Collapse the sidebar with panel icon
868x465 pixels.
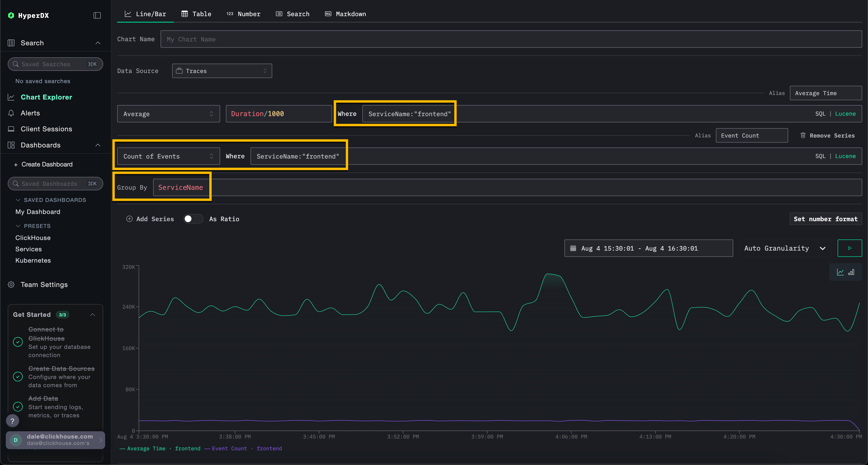tap(97, 15)
